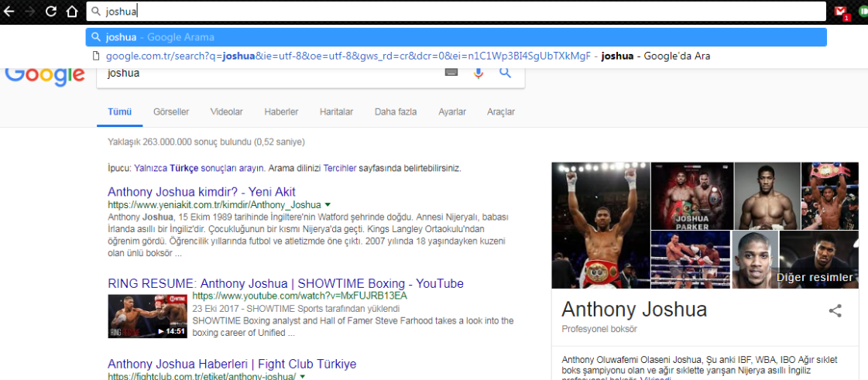
Task: Select the 'joshua - Google Arama' suggestion
Action: [x=456, y=37]
